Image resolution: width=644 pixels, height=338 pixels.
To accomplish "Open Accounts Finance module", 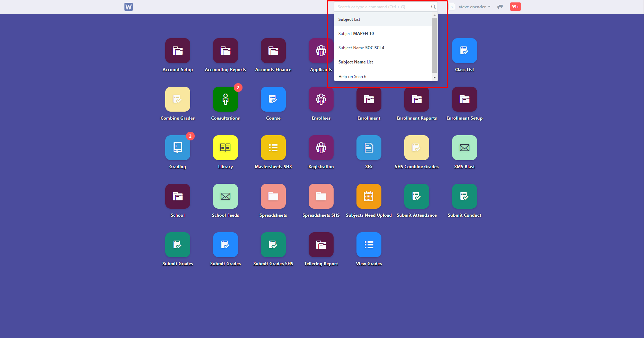I will point(273,51).
